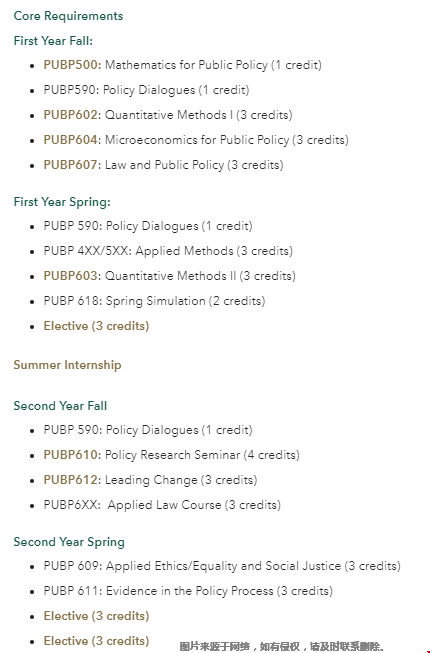The width and height of the screenshot is (430, 653).
Task: Open the PUBP610 Policy Research Seminar link
Action: pyautogui.click(x=70, y=455)
